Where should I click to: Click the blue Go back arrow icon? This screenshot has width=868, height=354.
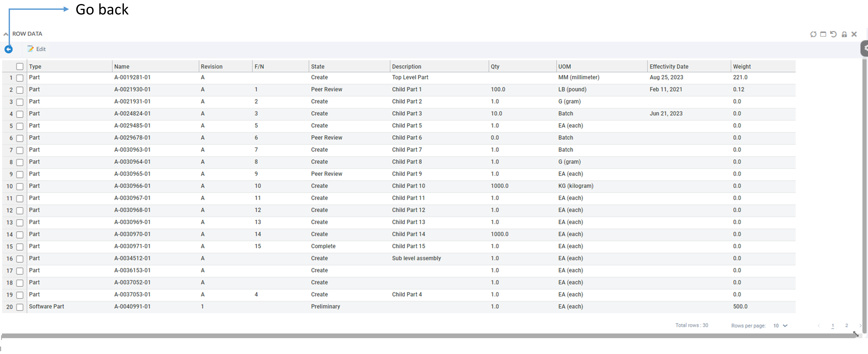coord(8,49)
